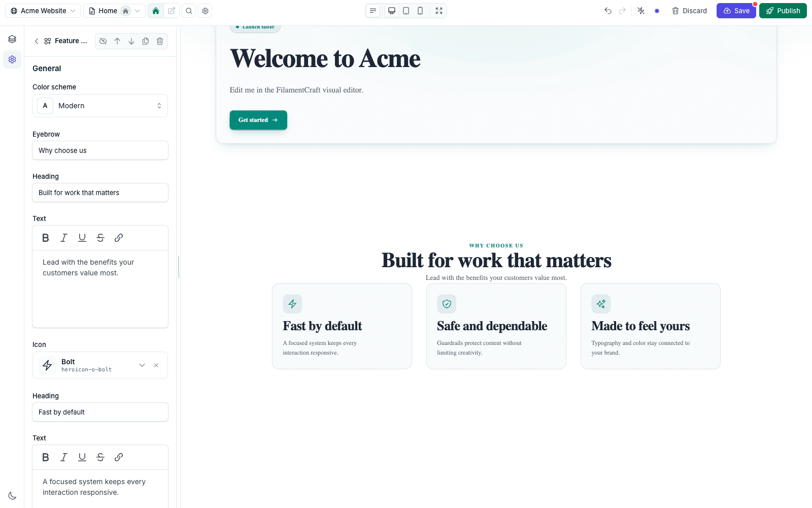812x508 pixels.
Task: Switch to mobile preview
Action: point(420,11)
